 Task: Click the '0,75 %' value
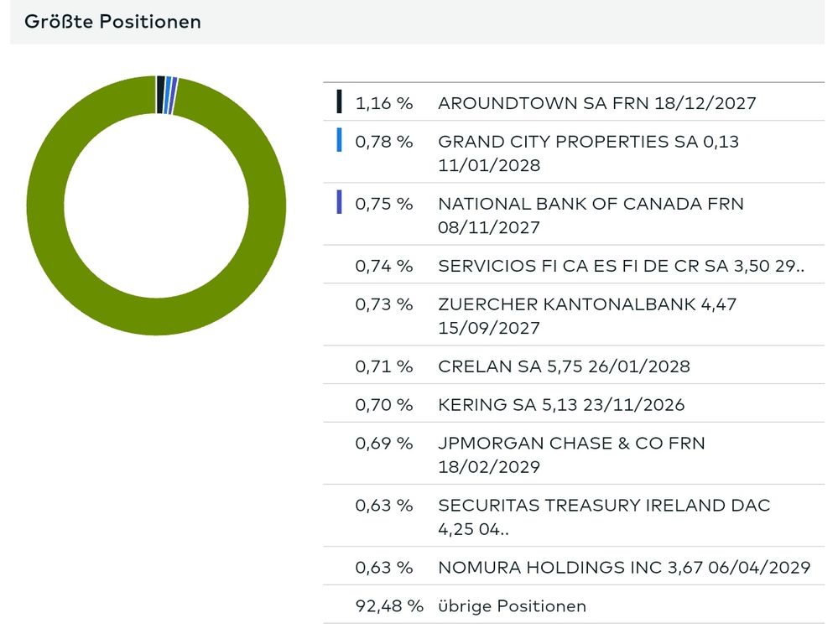click(x=383, y=204)
